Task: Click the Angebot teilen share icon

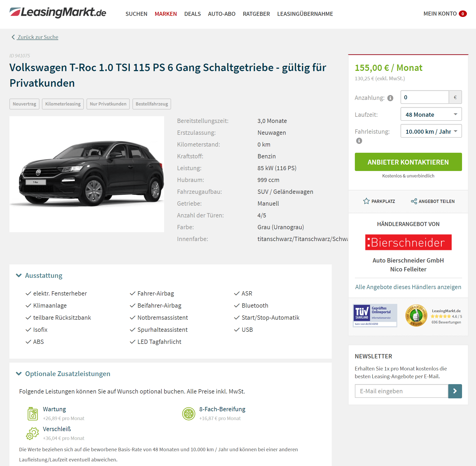Action: coord(414,201)
